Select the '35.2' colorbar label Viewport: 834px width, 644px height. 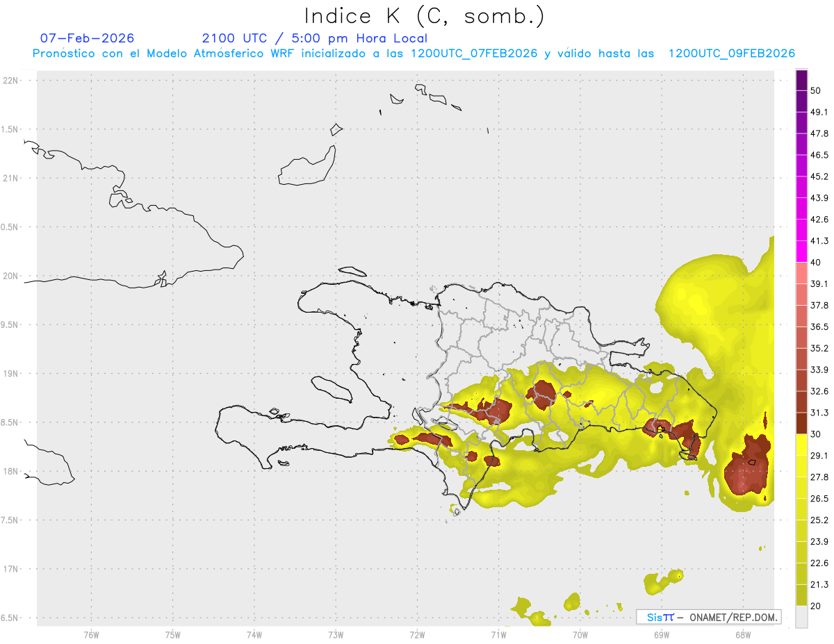point(819,348)
